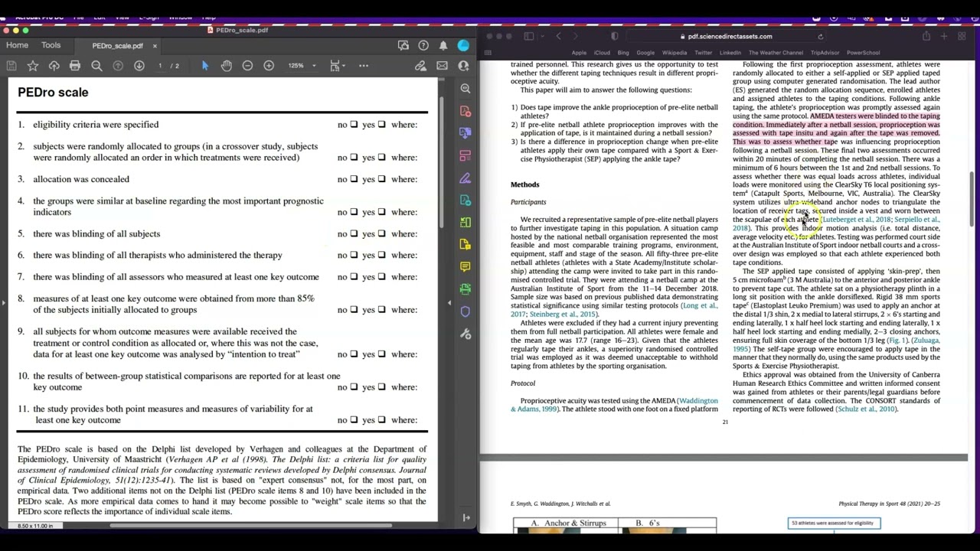
Task: Close the PEDro_scale.pdf tab
Action: 154,46
